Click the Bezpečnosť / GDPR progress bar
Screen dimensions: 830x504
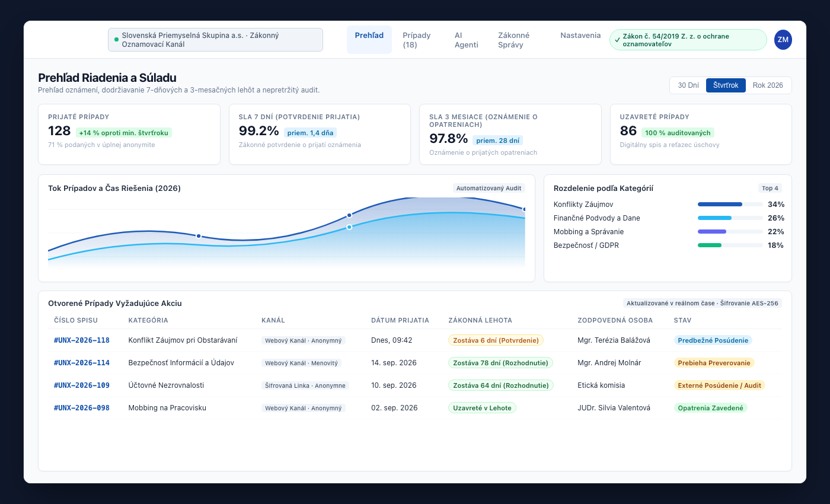click(730, 245)
